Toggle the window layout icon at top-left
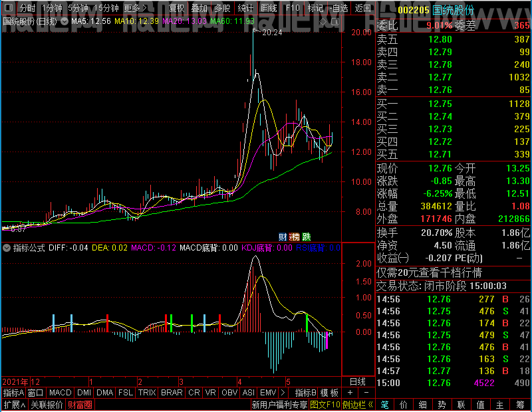Screen dimensions: 532x412 [9, 7]
